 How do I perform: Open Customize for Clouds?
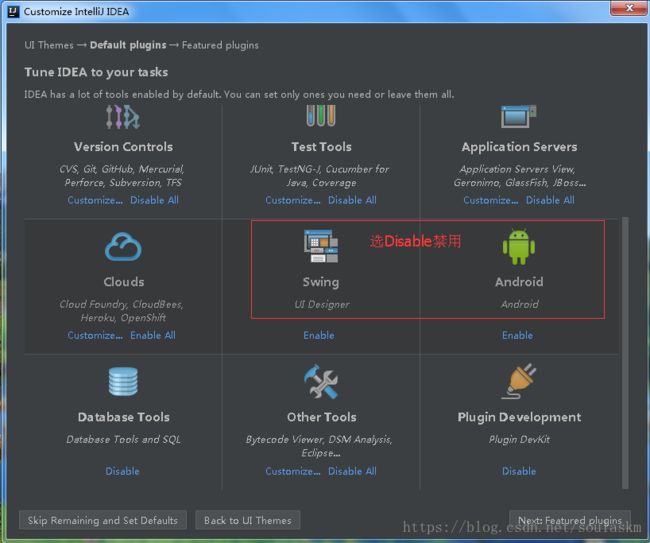click(95, 335)
